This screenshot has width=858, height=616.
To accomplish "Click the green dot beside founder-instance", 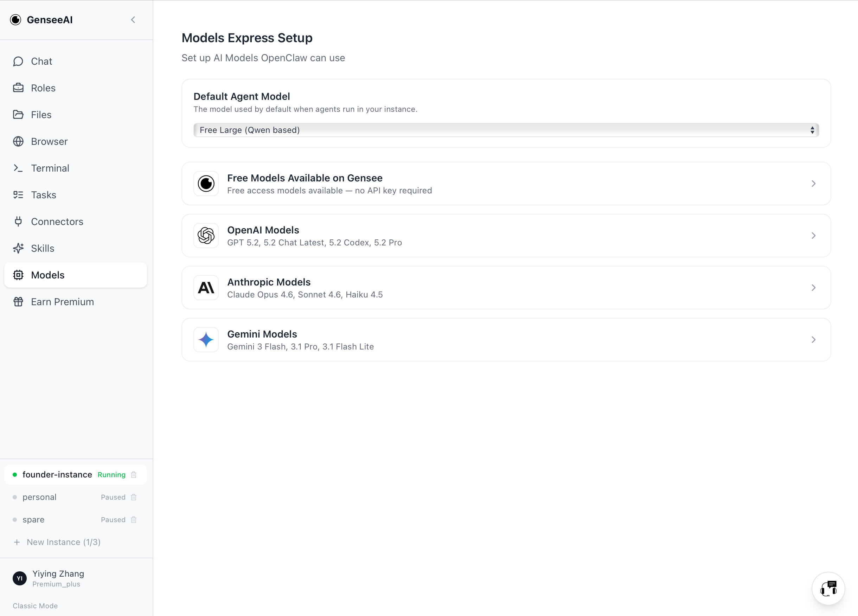I will [x=15, y=475].
